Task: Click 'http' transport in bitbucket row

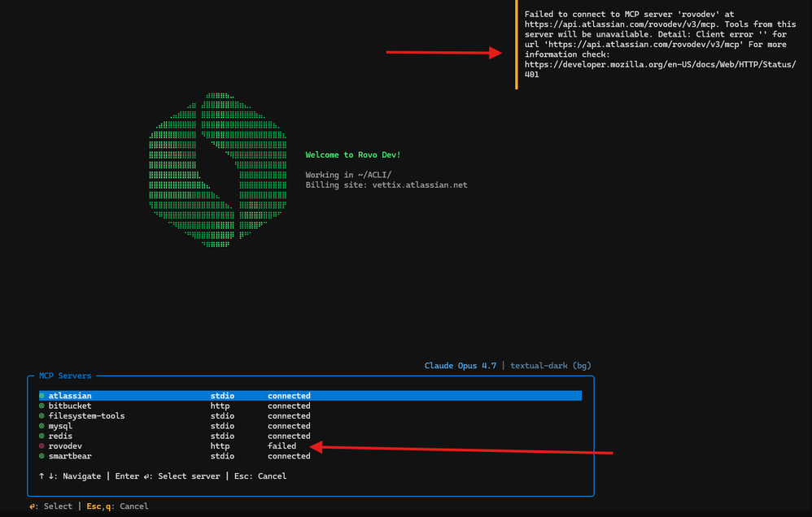Action: (x=220, y=406)
